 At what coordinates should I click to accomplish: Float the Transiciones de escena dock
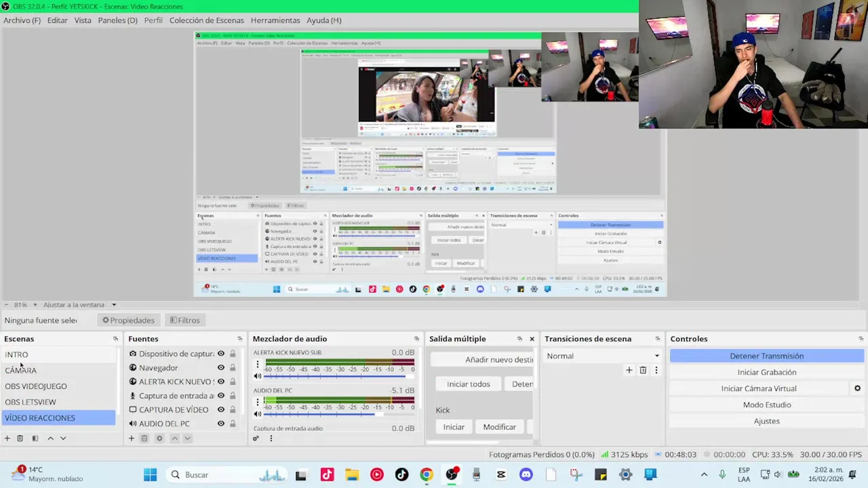pyautogui.click(x=657, y=339)
